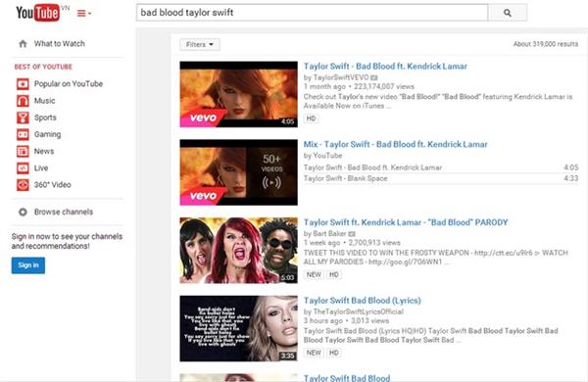Screen dimensions: 588x382
Task: Click the NEW badge under lyrics video
Action: point(314,353)
